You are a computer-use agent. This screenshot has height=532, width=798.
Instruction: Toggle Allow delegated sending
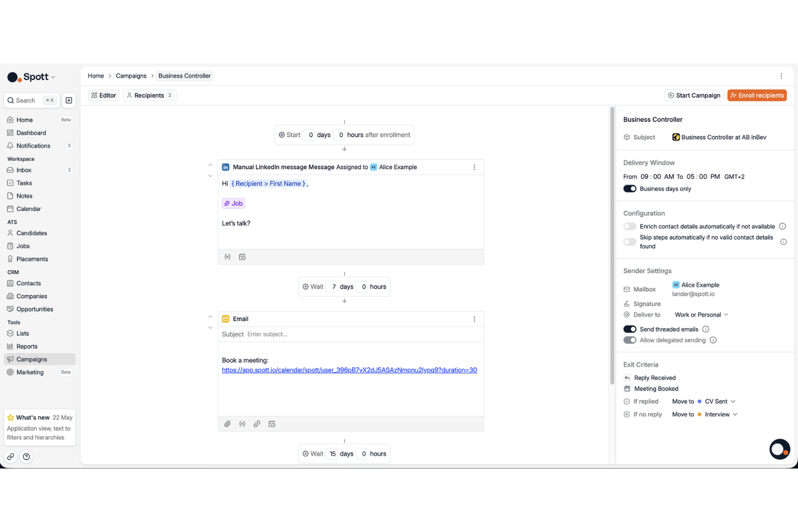click(630, 340)
